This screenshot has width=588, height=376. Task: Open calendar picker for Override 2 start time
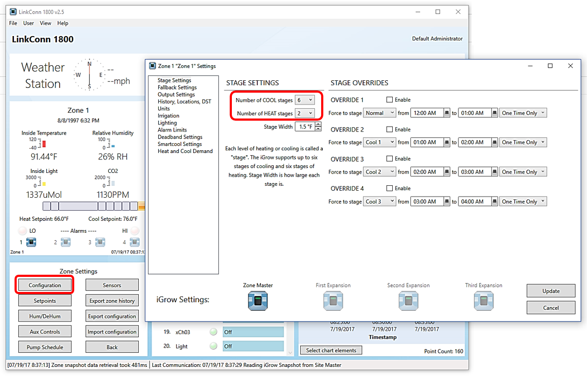point(447,142)
